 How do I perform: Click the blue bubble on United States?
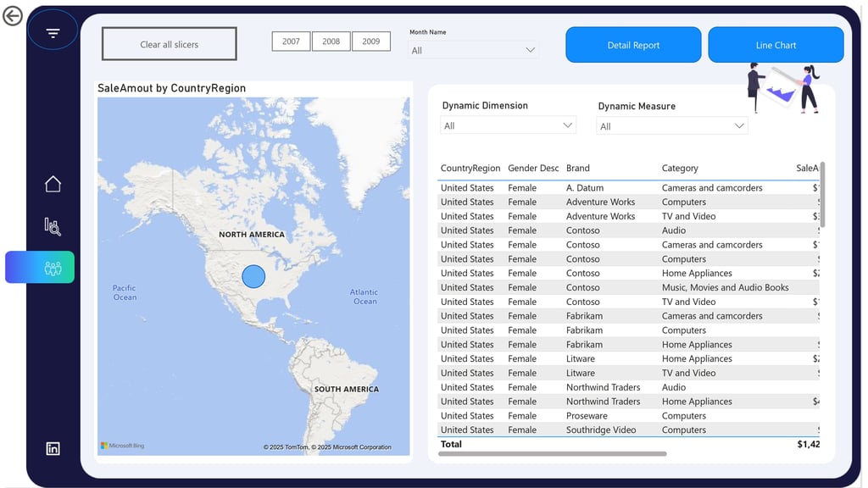tap(253, 276)
